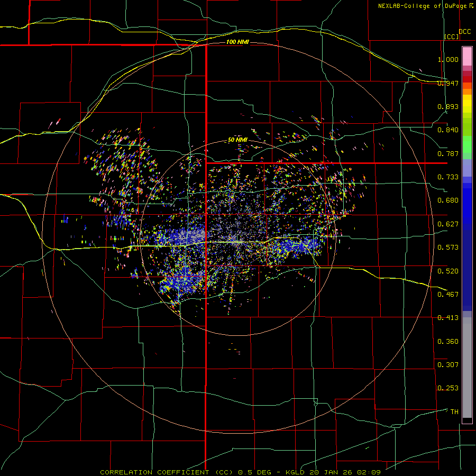Click the TH threshold label on the scale
Image resolution: width=476 pixels, height=476 pixels.
[454, 412]
